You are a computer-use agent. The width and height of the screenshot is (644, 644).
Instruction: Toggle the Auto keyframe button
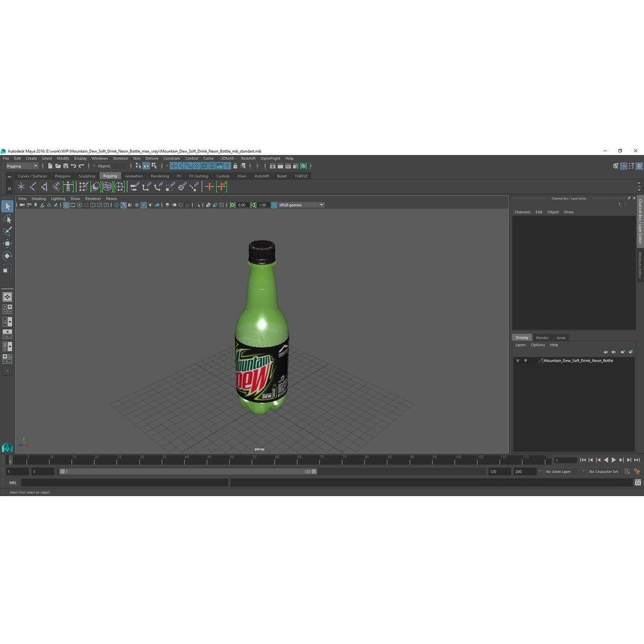click(x=627, y=472)
